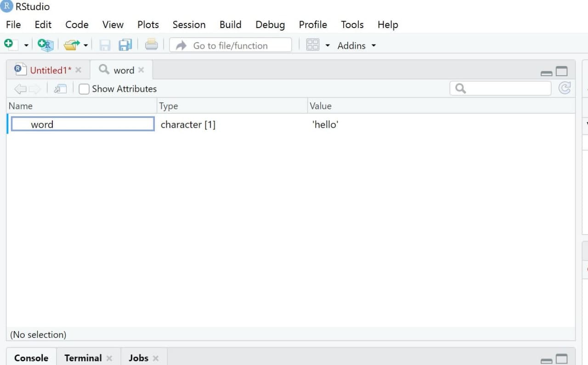Save all open documents icon
588x365 pixels.
tap(125, 45)
